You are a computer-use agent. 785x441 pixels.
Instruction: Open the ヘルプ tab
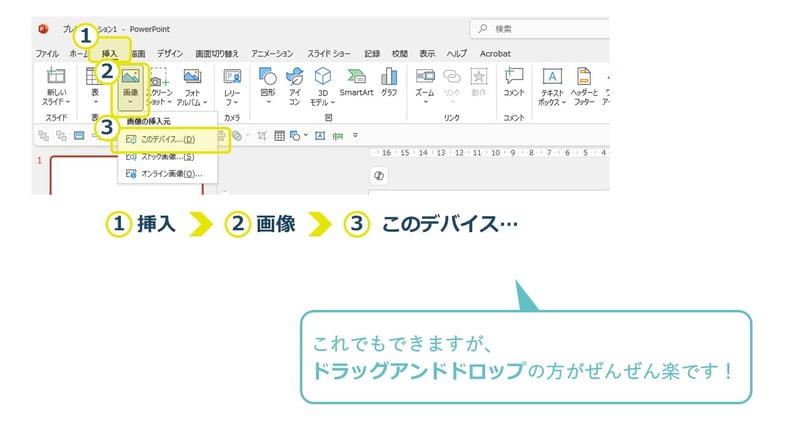(x=457, y=54)
